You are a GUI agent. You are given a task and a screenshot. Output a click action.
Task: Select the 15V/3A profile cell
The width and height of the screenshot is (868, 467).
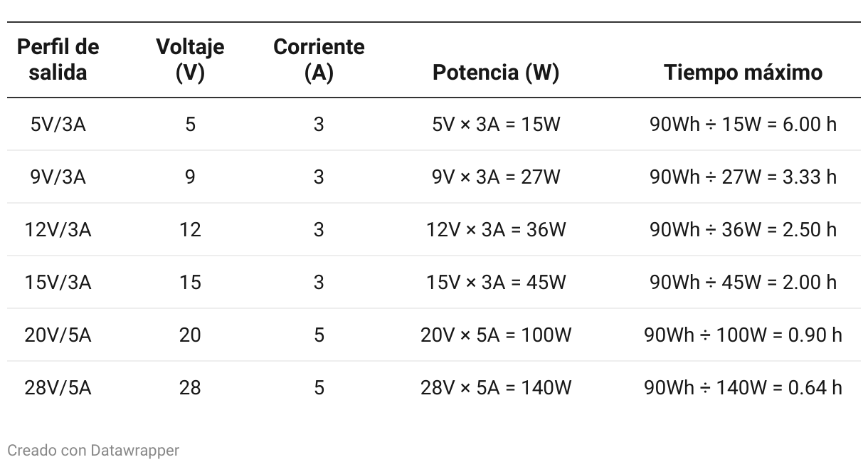pyautogui.click(x=58, y=283)
